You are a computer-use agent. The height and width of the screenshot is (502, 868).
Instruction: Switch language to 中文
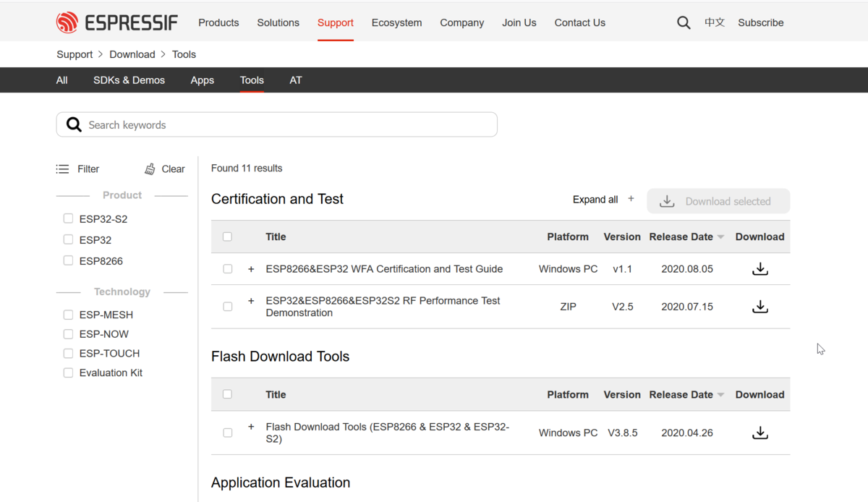[x=715, y=22]
